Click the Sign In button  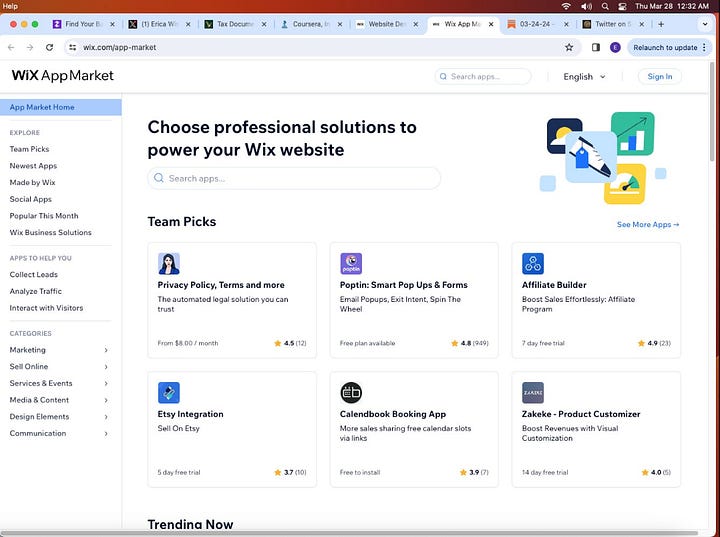659,77
